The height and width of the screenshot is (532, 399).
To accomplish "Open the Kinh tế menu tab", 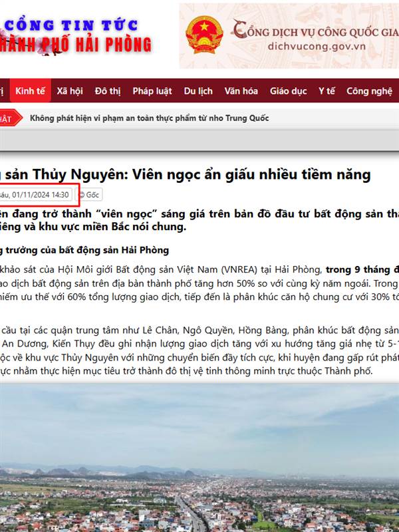I will tap(30, 91).
